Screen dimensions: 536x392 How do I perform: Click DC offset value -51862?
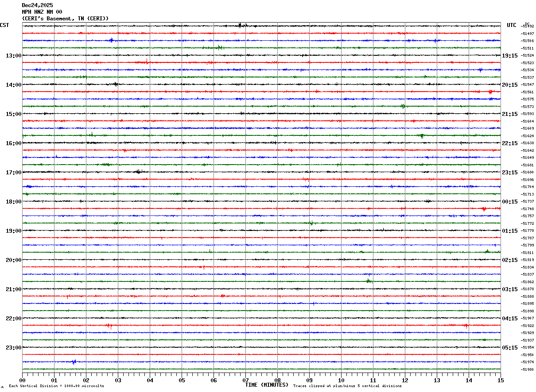(x=528, y=282)
